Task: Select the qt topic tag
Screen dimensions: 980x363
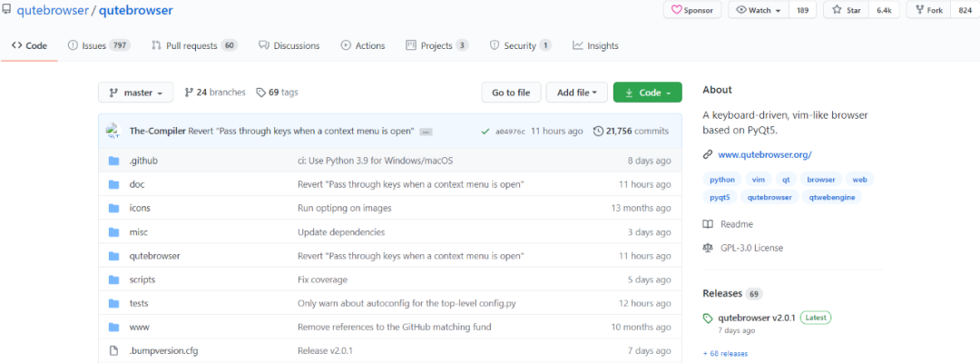Action: [x=786, y=180]
